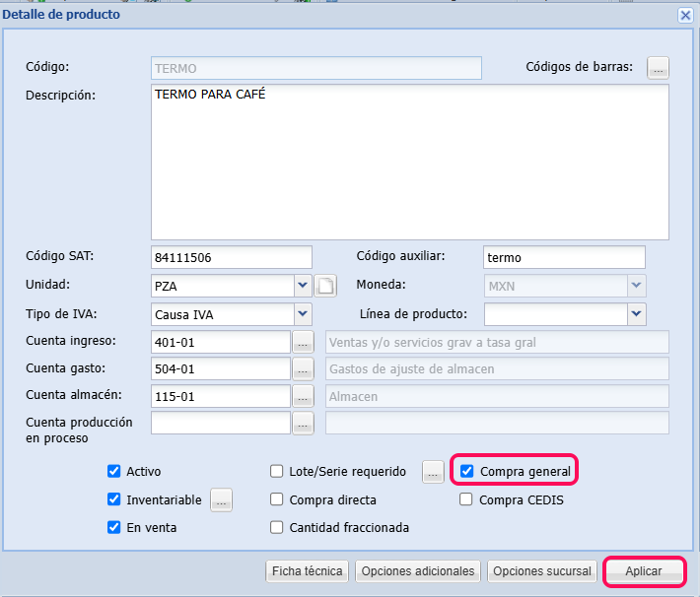The image size is (700, 597).
Task: Click the document icon next to Unidad
Action: 325,287
